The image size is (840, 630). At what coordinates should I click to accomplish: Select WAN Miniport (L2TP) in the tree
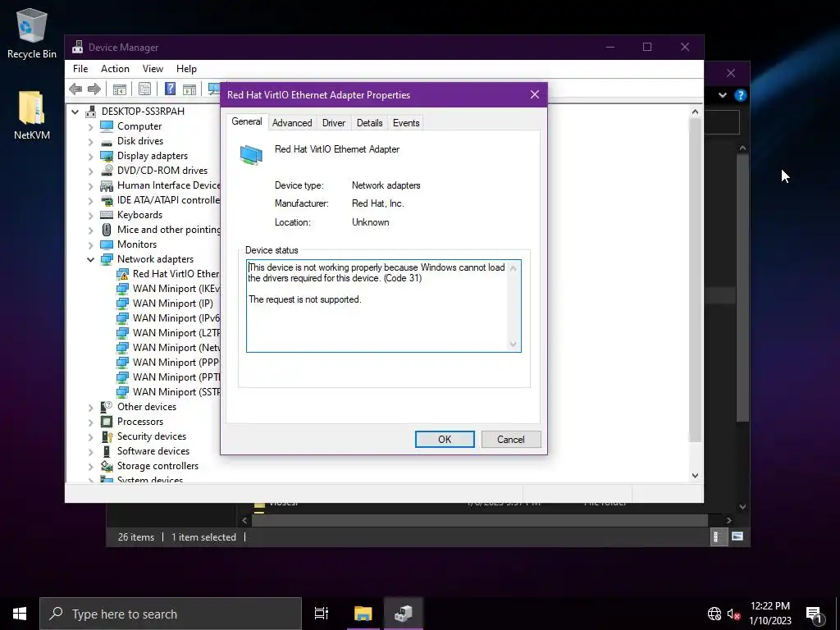(x=176, y=333)
